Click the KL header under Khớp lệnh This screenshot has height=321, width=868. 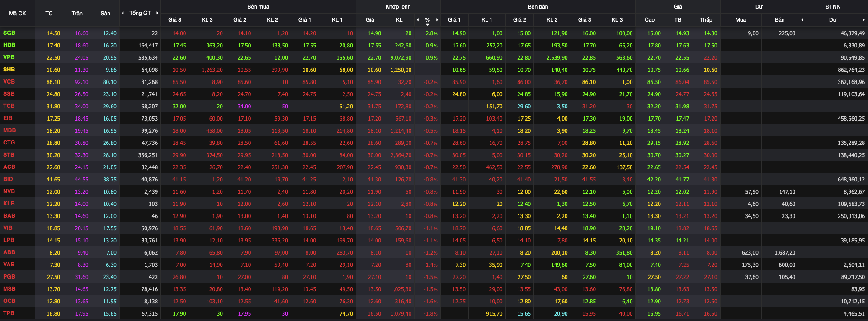pyautogui.click(x=399, y=20)
